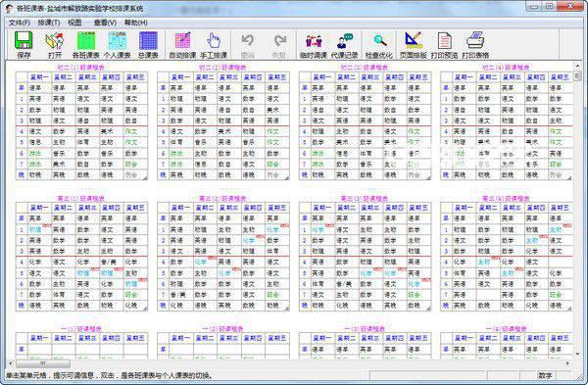Open 临时调课 temporary class swap

point(314,40)
